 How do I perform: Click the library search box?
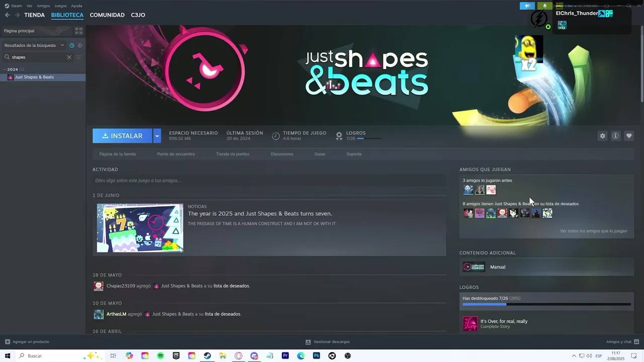pyautogui.click(x=38, y=57)
